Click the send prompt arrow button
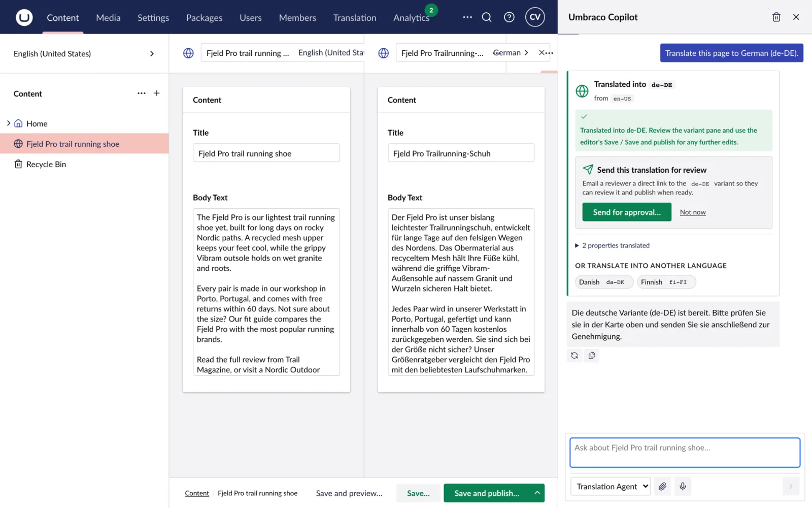 pyautogui.click(x=791, y=486)
